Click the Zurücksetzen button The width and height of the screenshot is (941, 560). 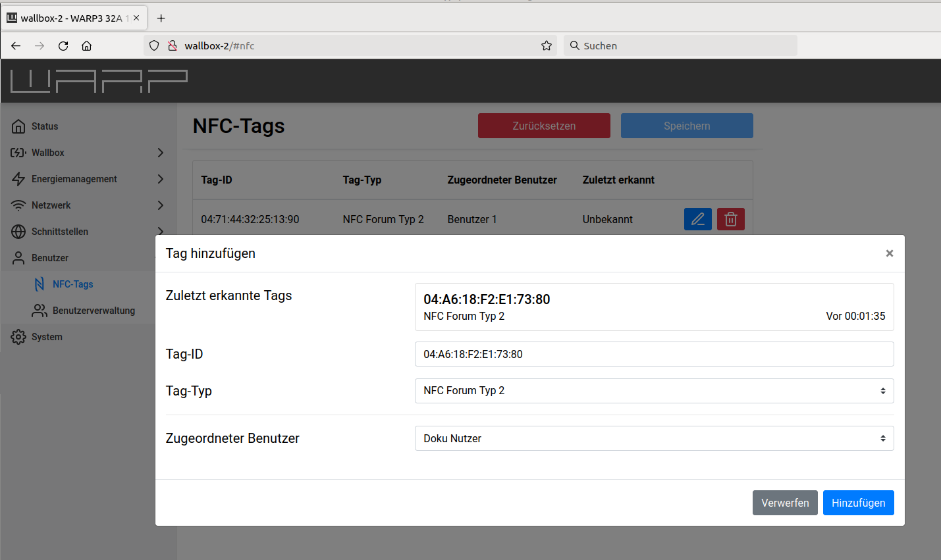pos(544,126)
